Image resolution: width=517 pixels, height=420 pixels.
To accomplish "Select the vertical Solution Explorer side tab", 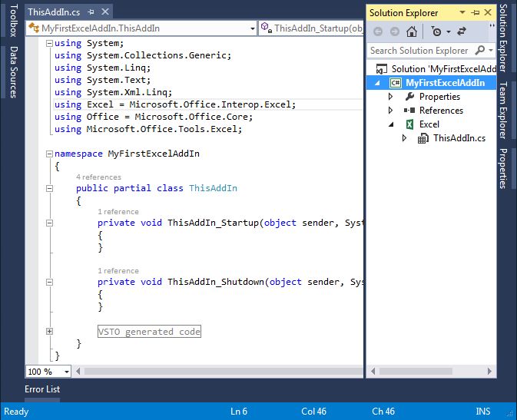I will tap(503, 38).
